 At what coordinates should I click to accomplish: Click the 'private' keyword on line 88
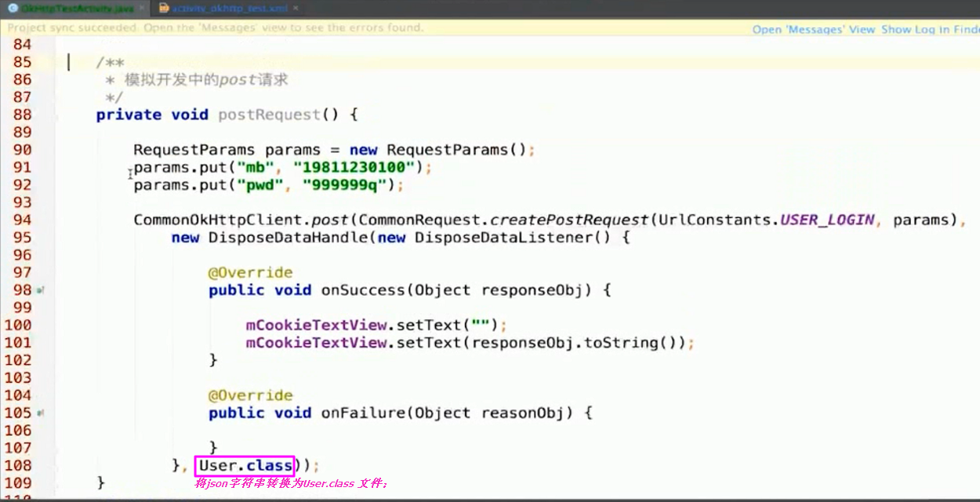click(129, 115)
